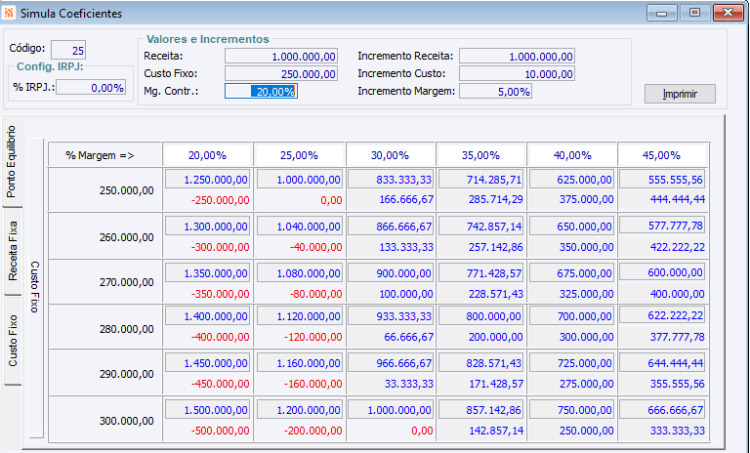Click the cell showing 600.000,00
The image size is (750, 453).
pyautogui.click(x=662, y=273)
